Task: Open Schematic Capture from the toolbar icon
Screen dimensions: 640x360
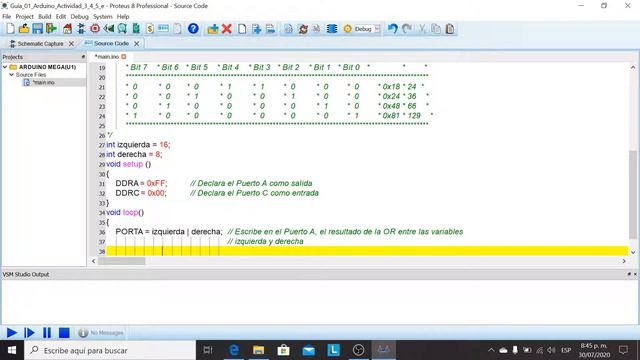Action: tap(81, 29)
